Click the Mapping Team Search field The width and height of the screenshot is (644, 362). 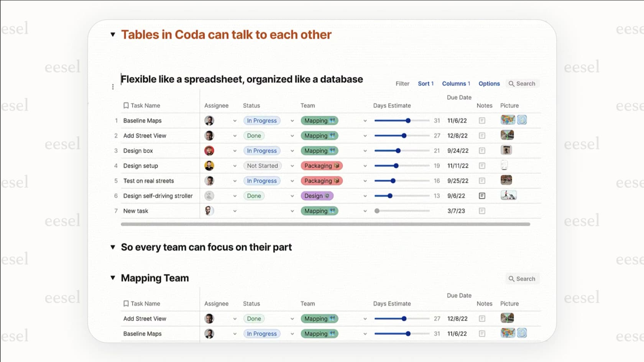click(x=522, y=279)
